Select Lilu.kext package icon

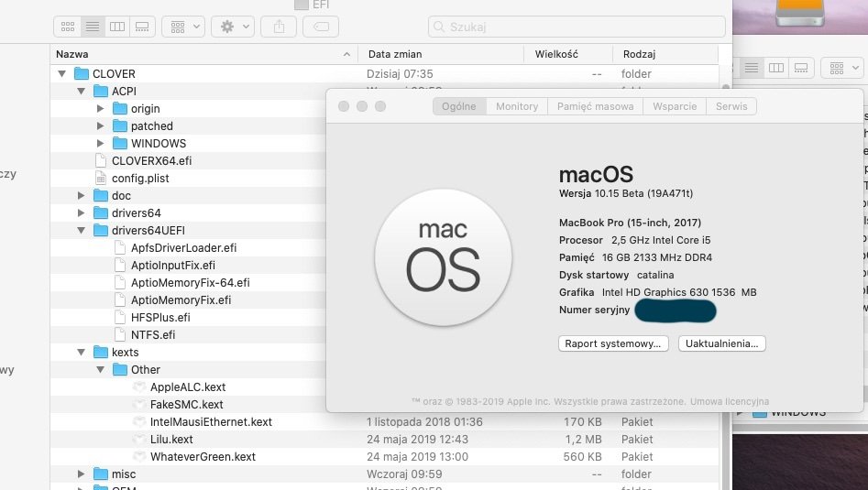tap(139, 439)
